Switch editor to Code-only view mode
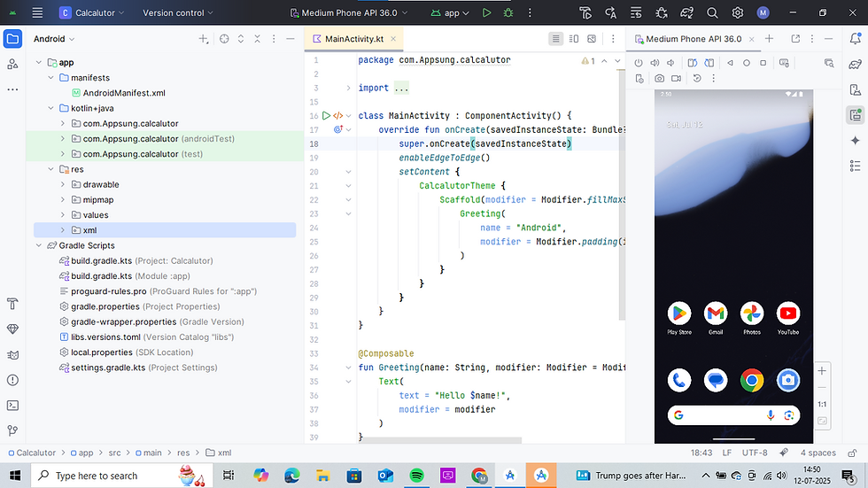Viewport: 868px width, 488px height. (x=556, y=39)
